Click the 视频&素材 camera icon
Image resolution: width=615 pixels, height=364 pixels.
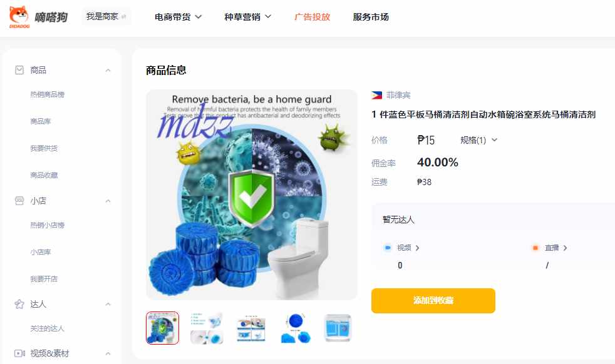[x=19, y=353]
